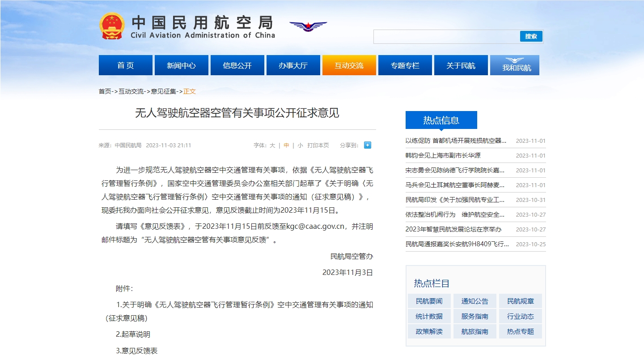Select the 互动交流 orange tab
This screenshot has height=364, width=644.
tap(349, 65)
